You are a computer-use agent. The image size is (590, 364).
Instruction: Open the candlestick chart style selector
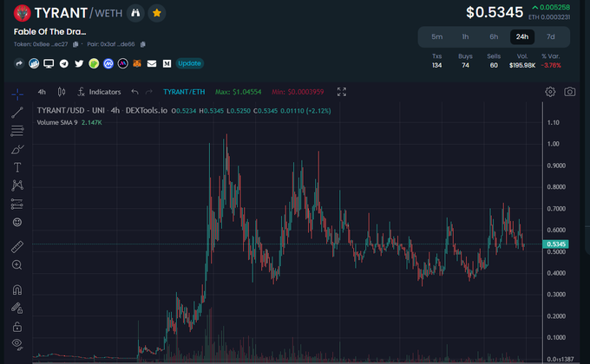pos(62,92)
